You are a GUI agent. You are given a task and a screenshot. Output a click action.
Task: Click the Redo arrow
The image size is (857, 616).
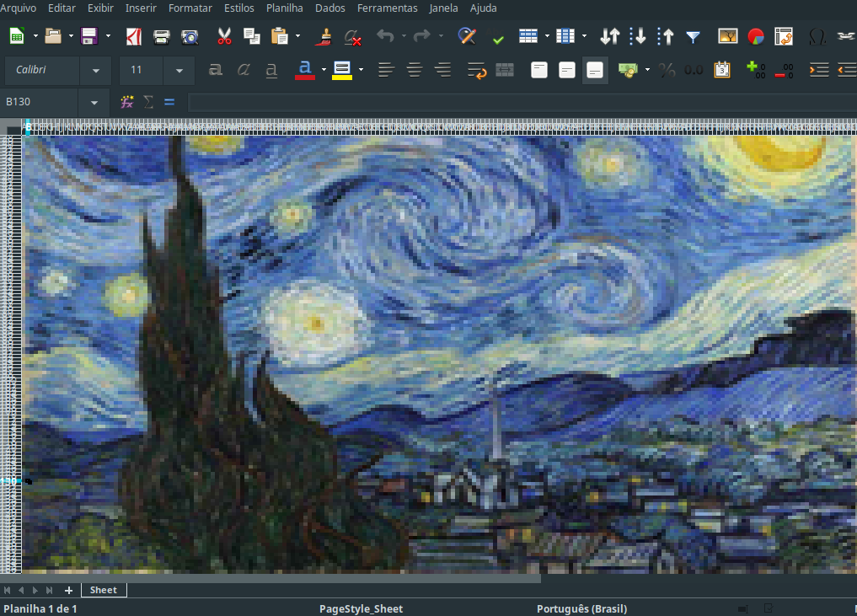[x=422, y=36]
